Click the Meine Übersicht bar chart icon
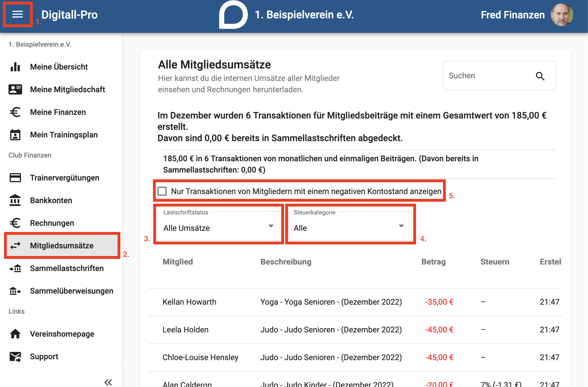This screenshot has width=588, height=387. point(15,67)
